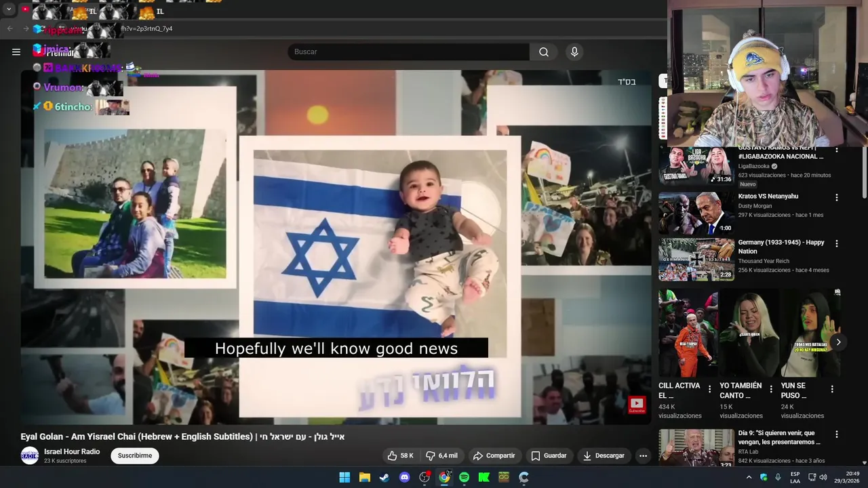Open volume control in system tray
This screenshot has height=488, width=868.
pos(823,477)
